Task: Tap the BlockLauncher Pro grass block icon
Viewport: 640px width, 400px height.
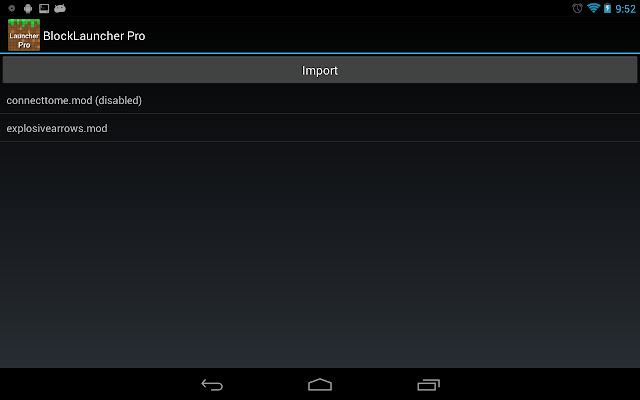Action: [24, 35]
